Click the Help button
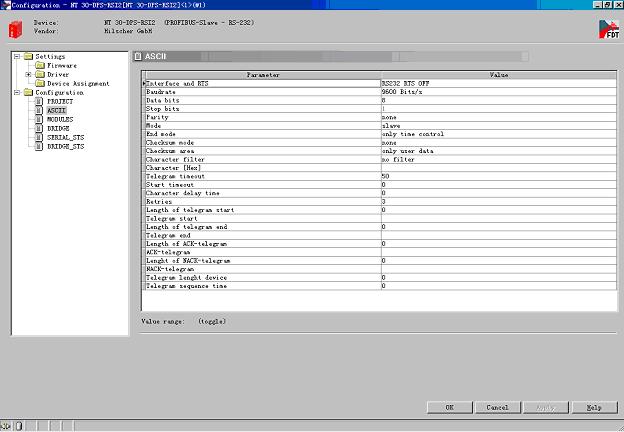This screenshot has height=432, width=624. [x=593, y=408]
